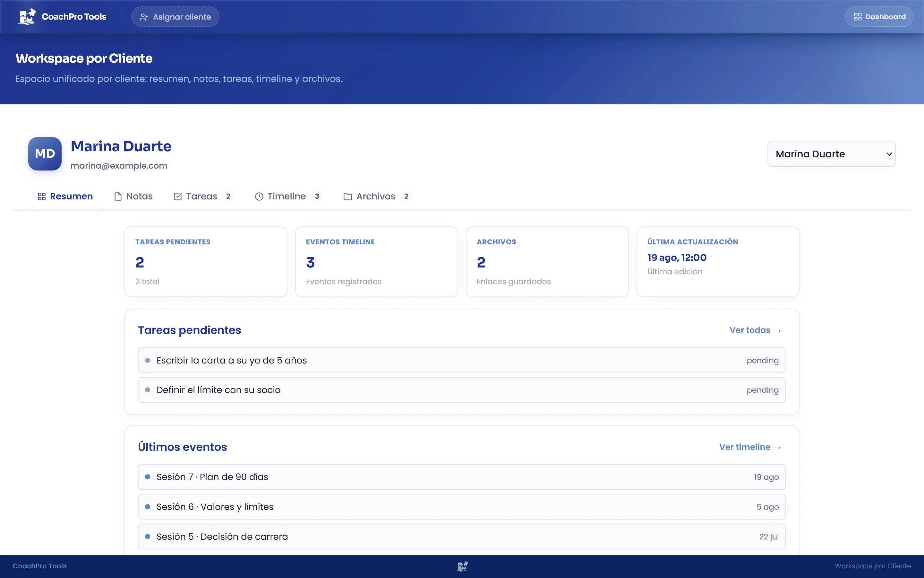Open event Sesión 5 · Decisión de carrera
The width and height of the screenshot is (924, 578).
[x=462, y=537]
